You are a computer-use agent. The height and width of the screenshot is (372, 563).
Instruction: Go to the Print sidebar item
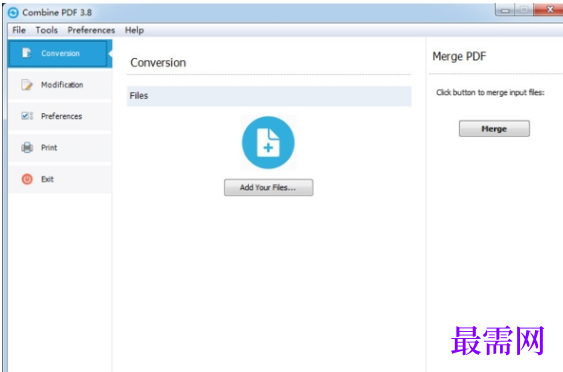click(x=60, y=148)
